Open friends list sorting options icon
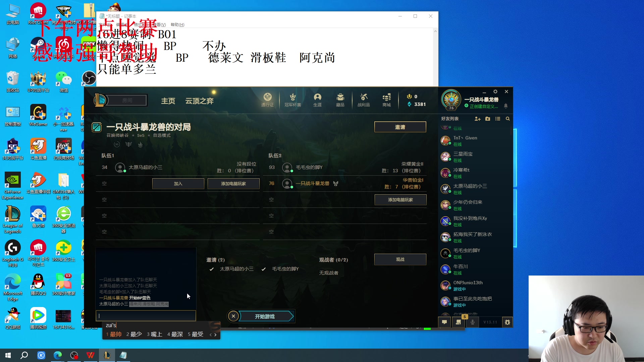Image resolution: width=644 pixels, height=362 pixels. pyautogui.click(x=498, y=119)
